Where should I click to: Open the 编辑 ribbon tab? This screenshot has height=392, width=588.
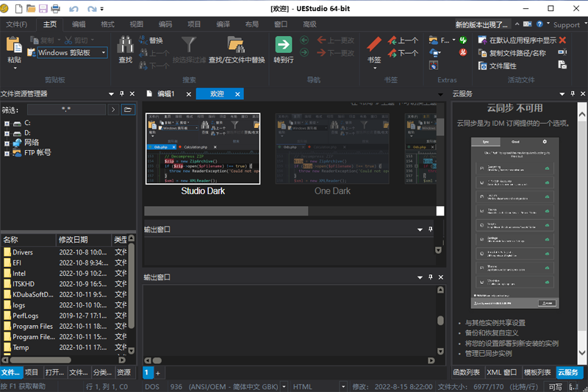[78, 24]
